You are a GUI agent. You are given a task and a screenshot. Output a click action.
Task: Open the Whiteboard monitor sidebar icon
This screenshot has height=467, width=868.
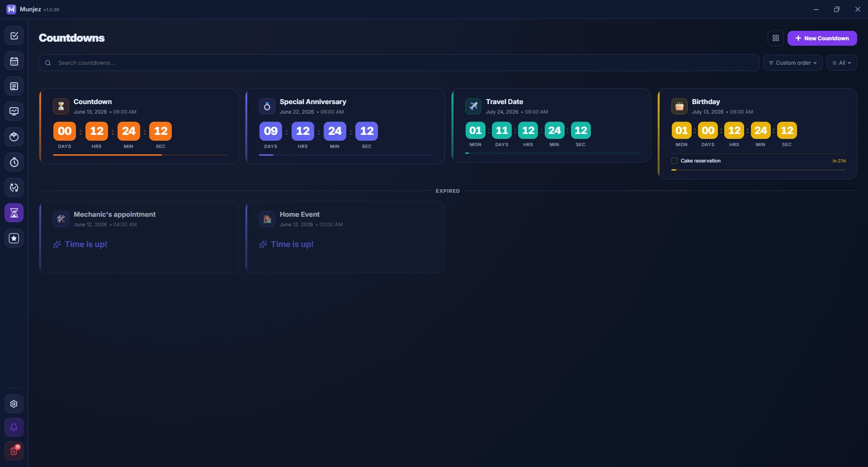(14, 111)
